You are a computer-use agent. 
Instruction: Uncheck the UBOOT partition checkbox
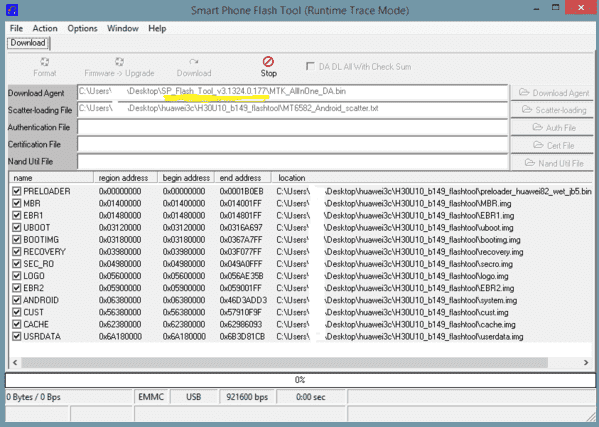16,228
